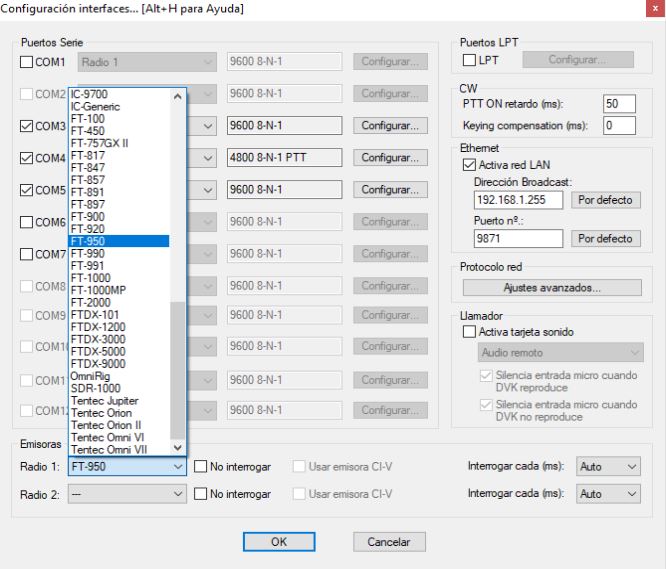
Task: Enable the COM7 port checkbox
Action: pyautogui.click(x=26, y=254)
